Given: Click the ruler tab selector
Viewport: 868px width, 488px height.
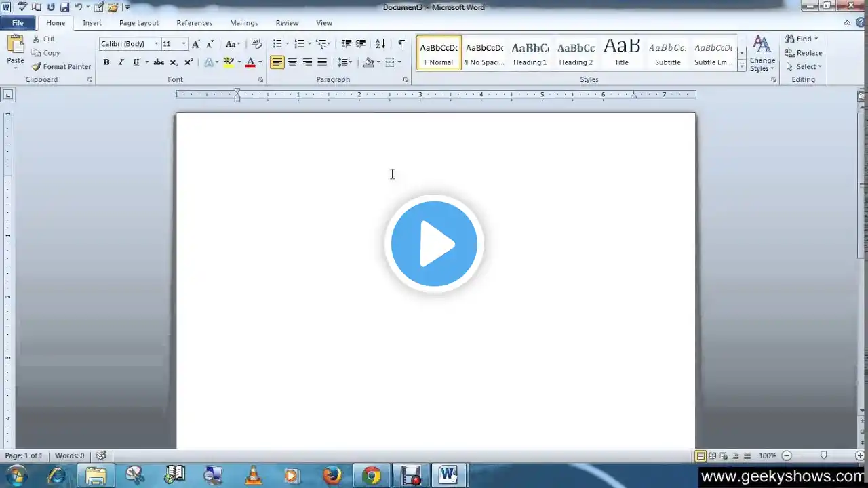Looking at the screenshot, I should point(8,95).
